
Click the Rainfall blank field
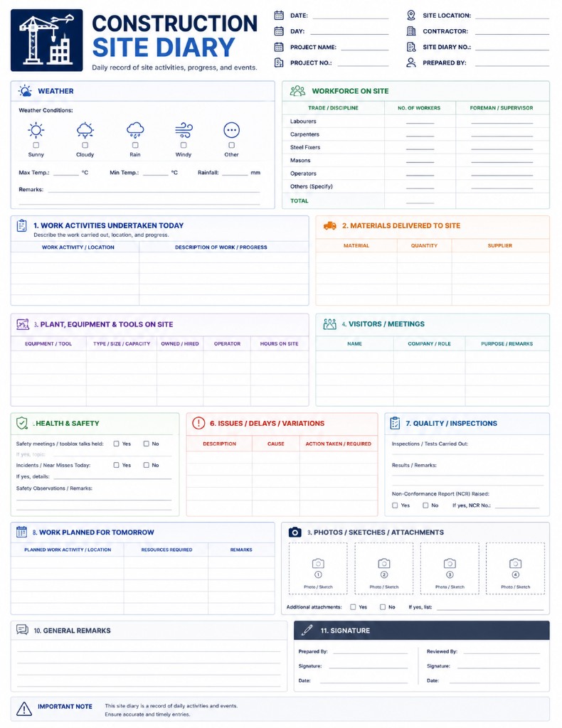(235, 173)
